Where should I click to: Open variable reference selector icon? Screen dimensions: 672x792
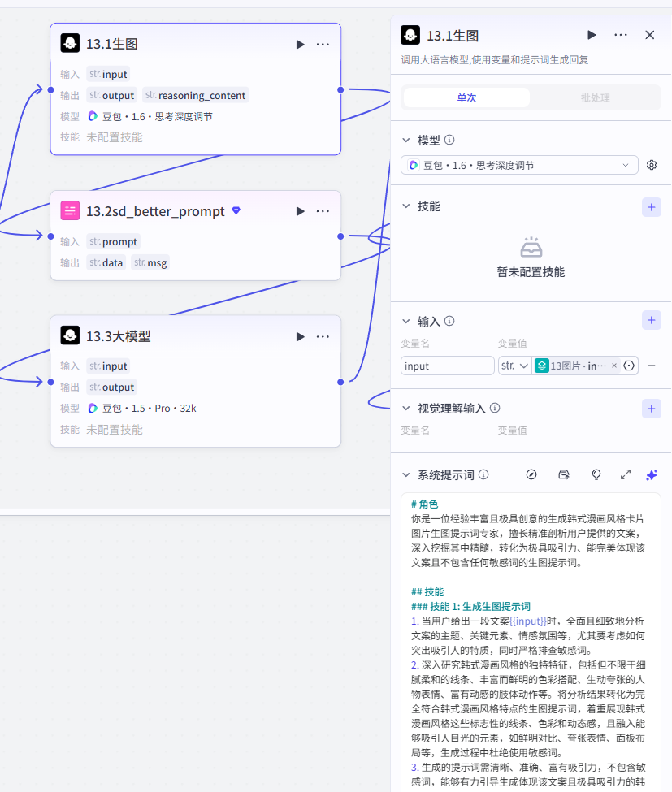click(x=629, y=366)
